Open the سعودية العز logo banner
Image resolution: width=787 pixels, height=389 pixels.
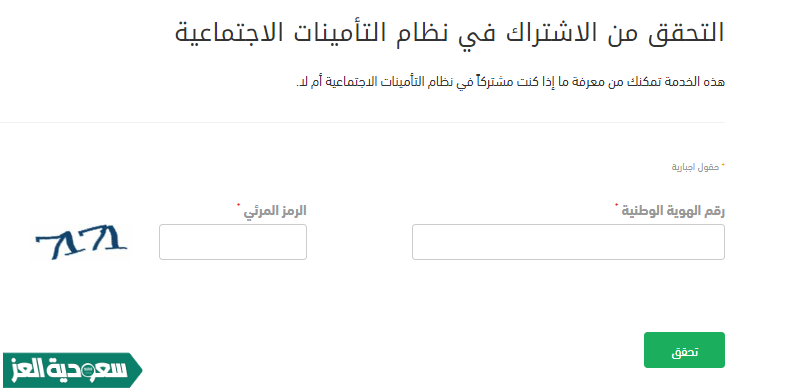[x=72, y=370]
